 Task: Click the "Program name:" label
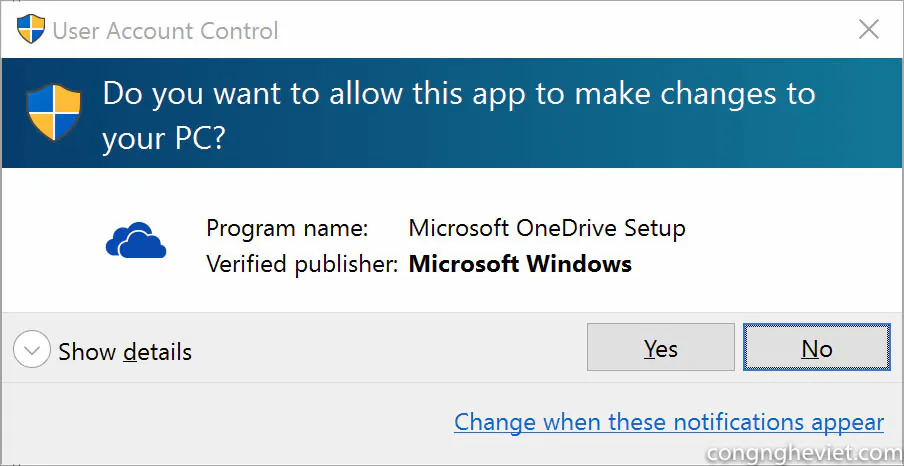pyautogui.click(x=287, y=228)
